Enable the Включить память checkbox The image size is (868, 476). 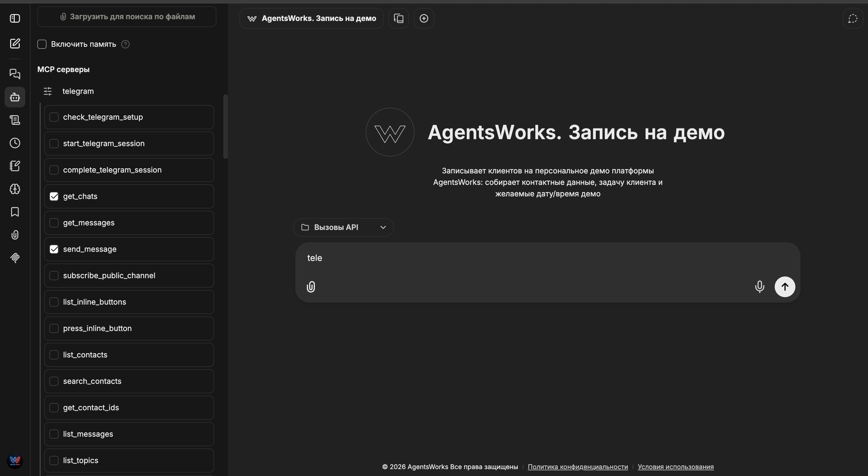coord(42,44)
